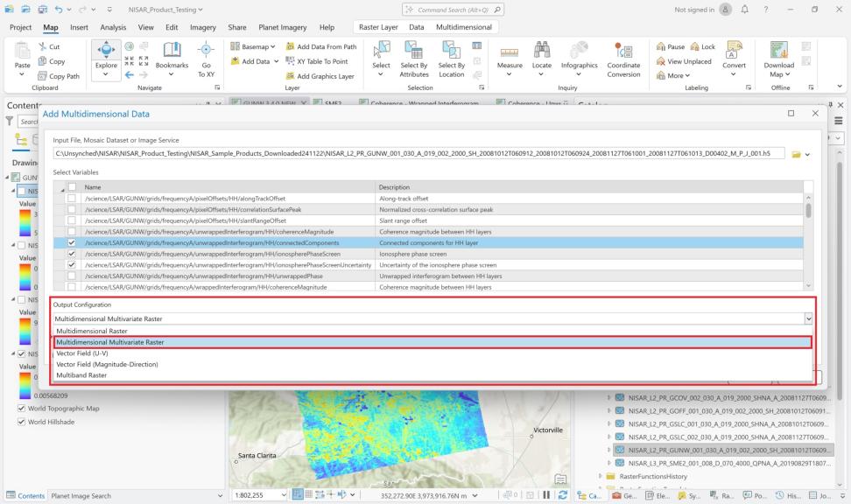Open the project name NISAR_Product_Testing dropdown
The width and height of the screenshot is (851, 504).
click(x=165, y=10)
